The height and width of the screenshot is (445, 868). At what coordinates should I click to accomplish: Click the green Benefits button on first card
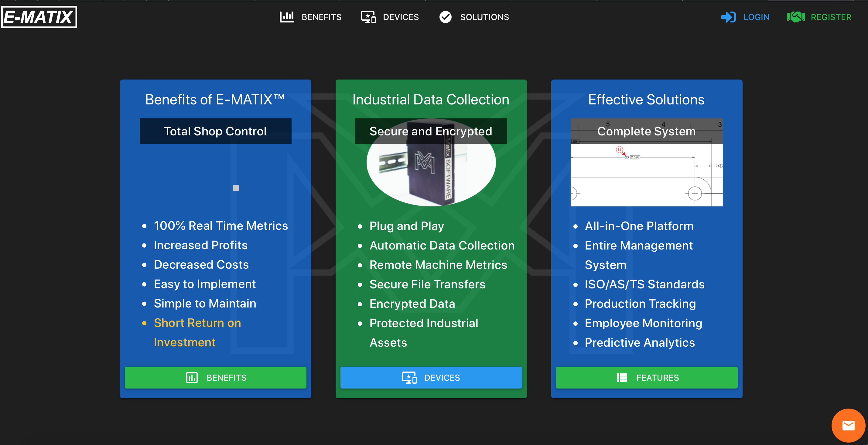pyautogui.click(x=216, y=377)
